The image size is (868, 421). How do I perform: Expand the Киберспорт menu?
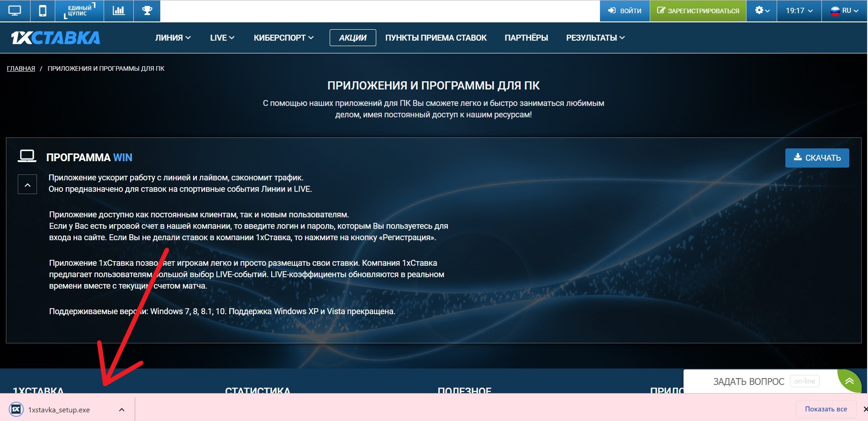284,38
